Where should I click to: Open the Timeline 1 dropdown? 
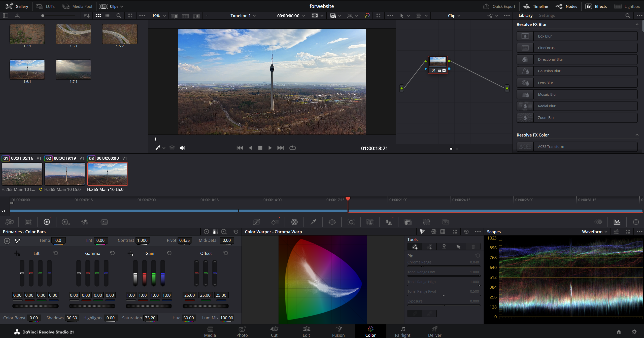pyautogui.click(x=243, y=16)
